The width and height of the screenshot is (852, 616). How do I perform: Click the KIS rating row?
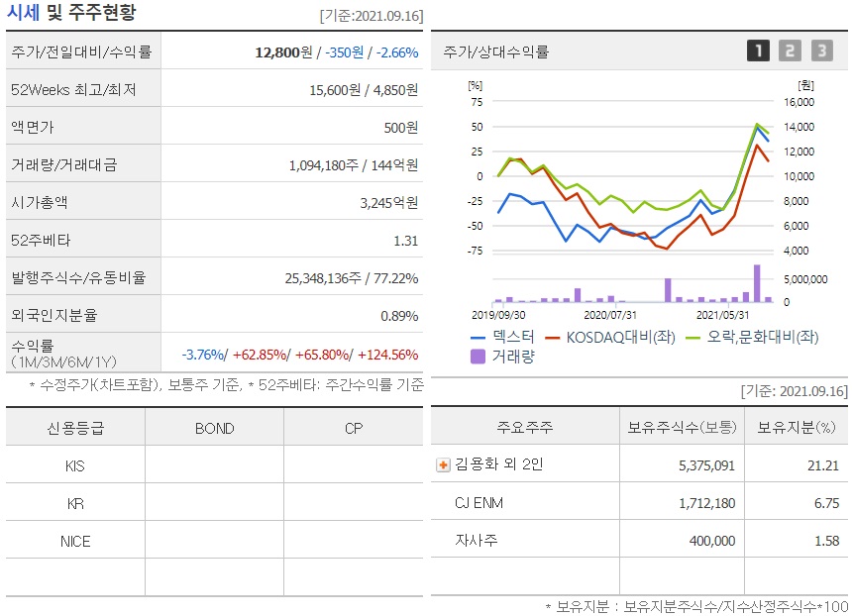click(x=214, y=465)
